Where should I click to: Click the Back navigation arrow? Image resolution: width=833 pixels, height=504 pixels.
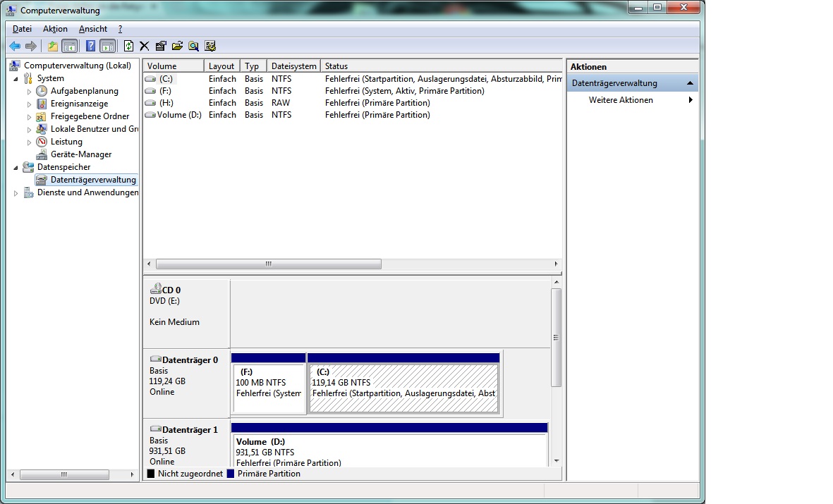point(15,46)
